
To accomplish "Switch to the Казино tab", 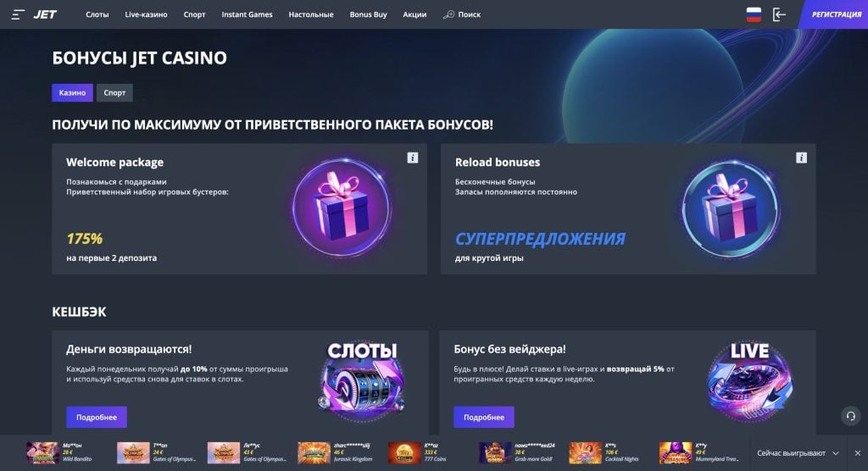I will coord(73,92).
